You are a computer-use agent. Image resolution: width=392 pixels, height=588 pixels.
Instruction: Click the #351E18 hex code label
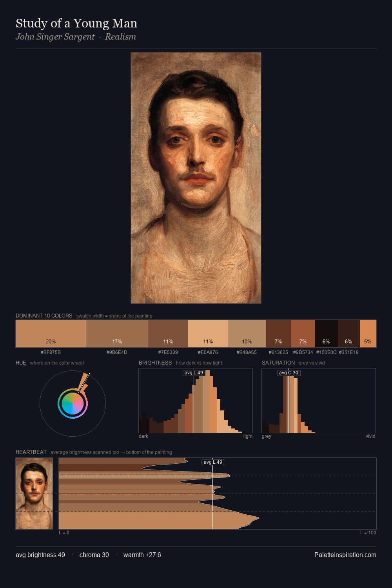[348, 352]
